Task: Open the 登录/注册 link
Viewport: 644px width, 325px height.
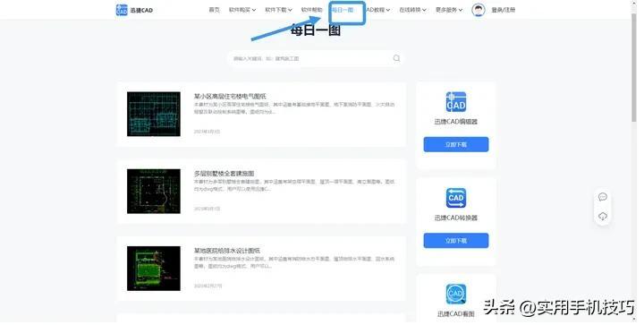Action: pyautogui.click(x=503, y=10)
